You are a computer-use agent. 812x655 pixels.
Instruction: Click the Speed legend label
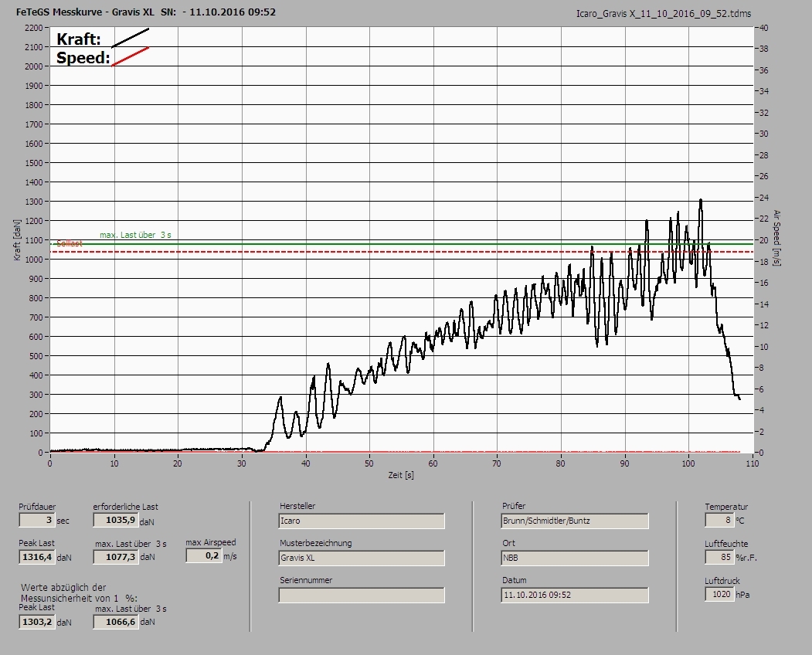83,57
